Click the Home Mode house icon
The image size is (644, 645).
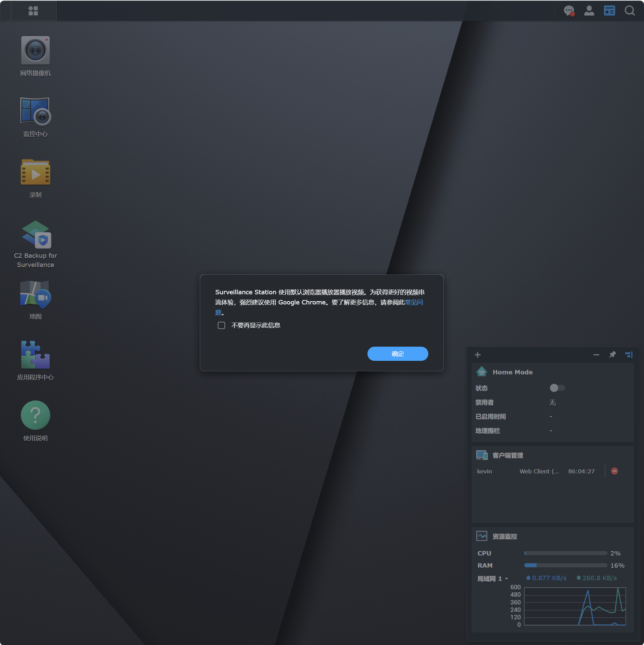(x=482, y=371)
